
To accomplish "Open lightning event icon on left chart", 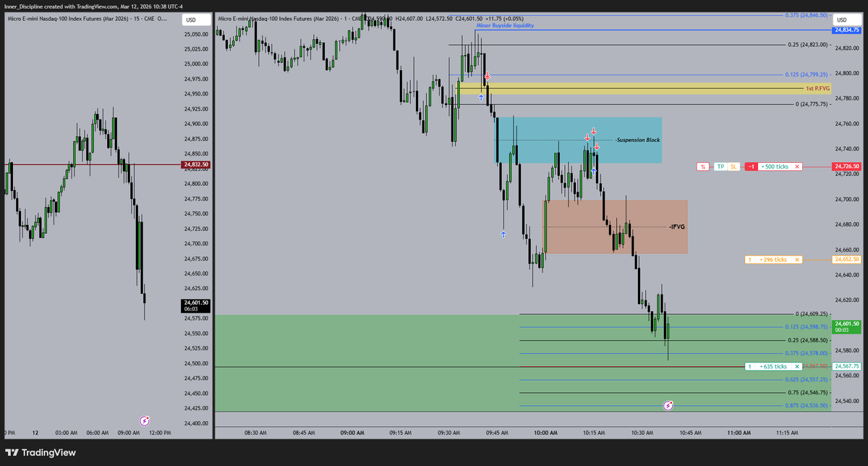I will 145,420.
